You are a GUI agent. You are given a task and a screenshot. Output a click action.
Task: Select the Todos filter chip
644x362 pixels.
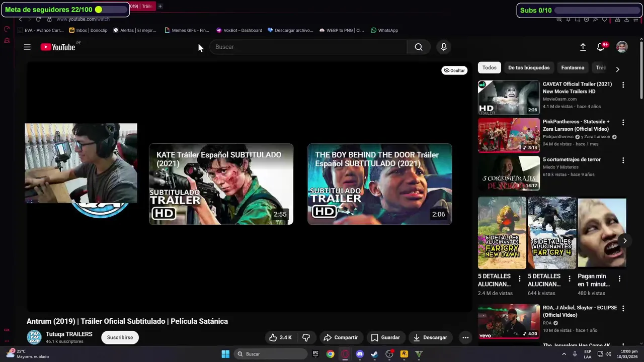489,68
